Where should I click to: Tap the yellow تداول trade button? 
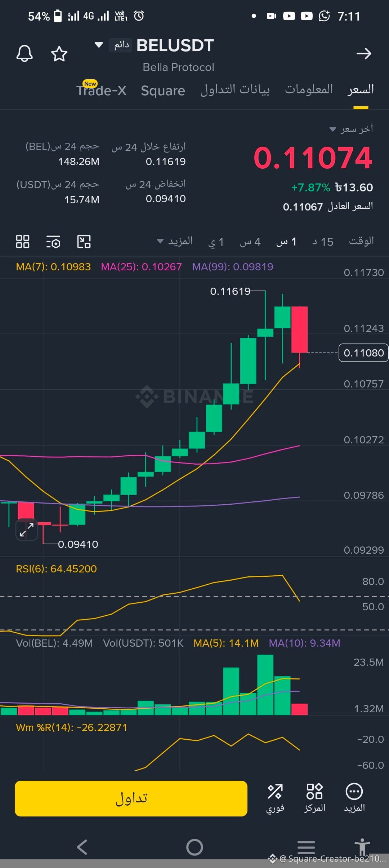pyautogui.click(x=131, y=798)
